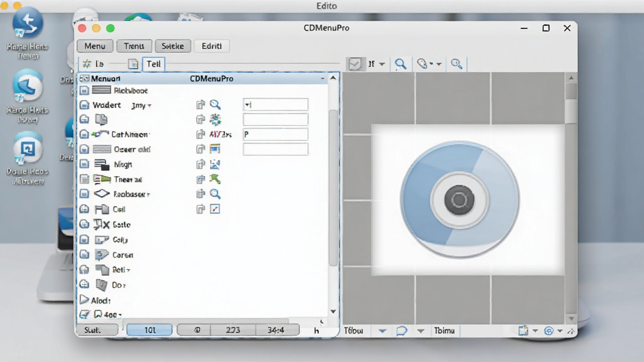Click the Tbimu label in the bottom bar
Image resolution: width=644 pixels, height=362 pixels.
pyautogui.click(x=445, y=331)
